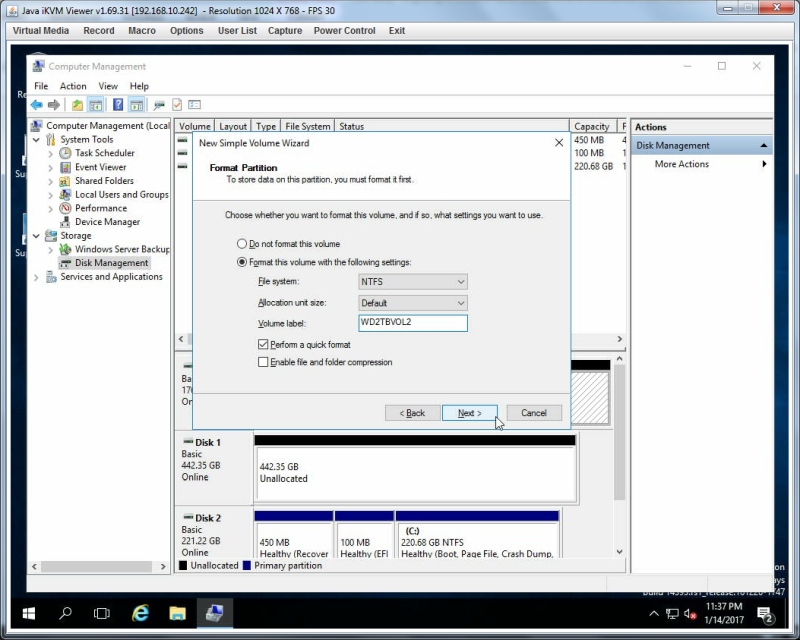The width and height of the screenshot is (800, 640).
Task: Click the blue Help question mark icon
Action: click(118, 105)
